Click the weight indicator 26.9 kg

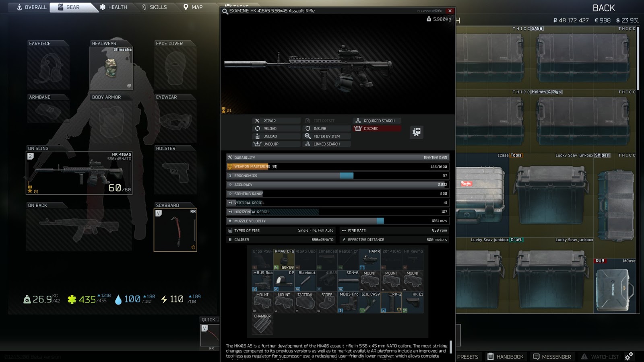pyautogui.click(x=41, y=299)
